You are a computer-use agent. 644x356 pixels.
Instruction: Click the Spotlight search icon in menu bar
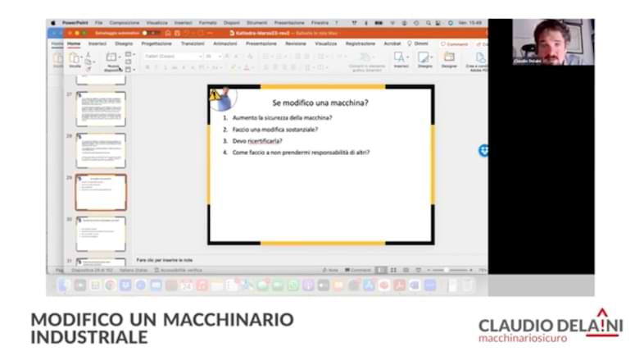pyautogui.click(x=429, y=23)
